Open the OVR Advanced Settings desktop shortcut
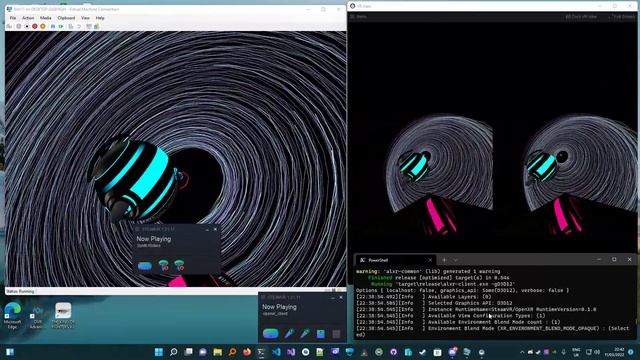This screenshot has width=640, height=360. tap(37, 317)
